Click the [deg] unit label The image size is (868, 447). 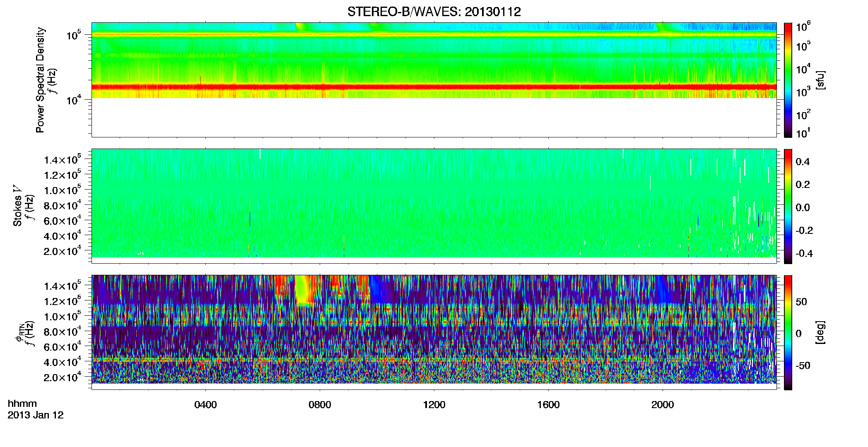click(820, 332)
